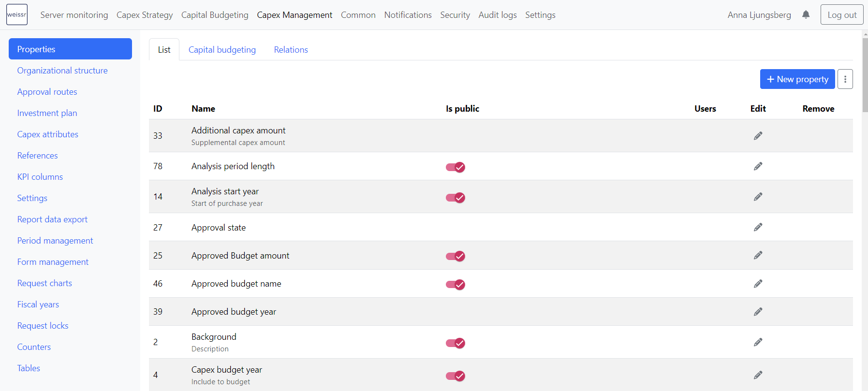Toggle Is public for Background property
The image size is (868, 391).
coord(455,343)
